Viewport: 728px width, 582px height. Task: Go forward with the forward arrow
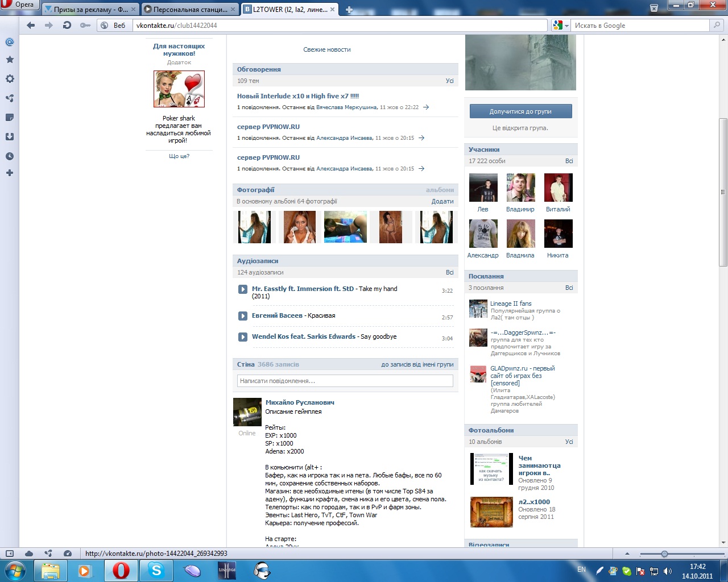coord(49,25)
